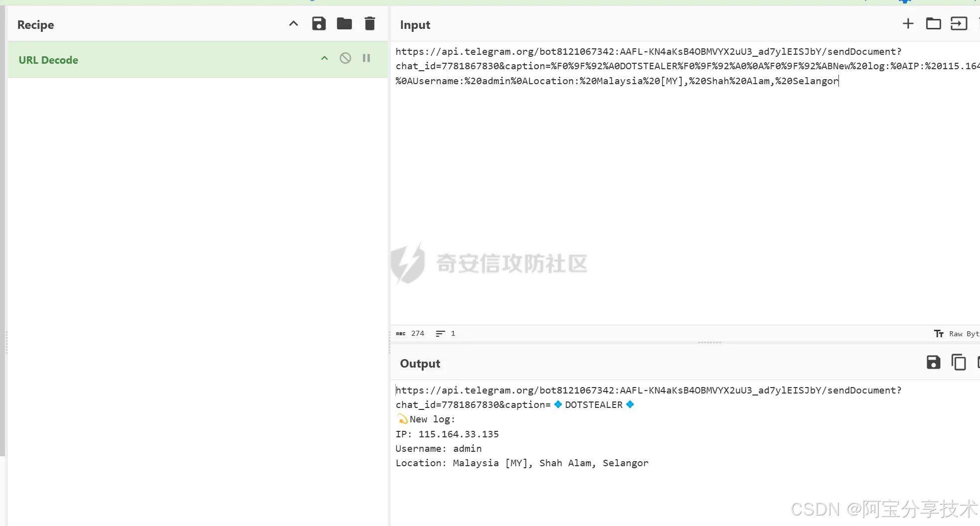Click the DOTSTEALER caption text in output
Image resolution: width=980 pixels, height=526 pixels.
pos(594,405)
